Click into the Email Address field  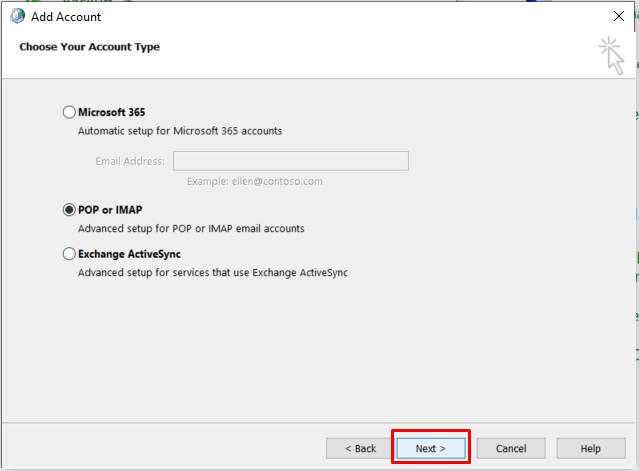tap(291, 161)
